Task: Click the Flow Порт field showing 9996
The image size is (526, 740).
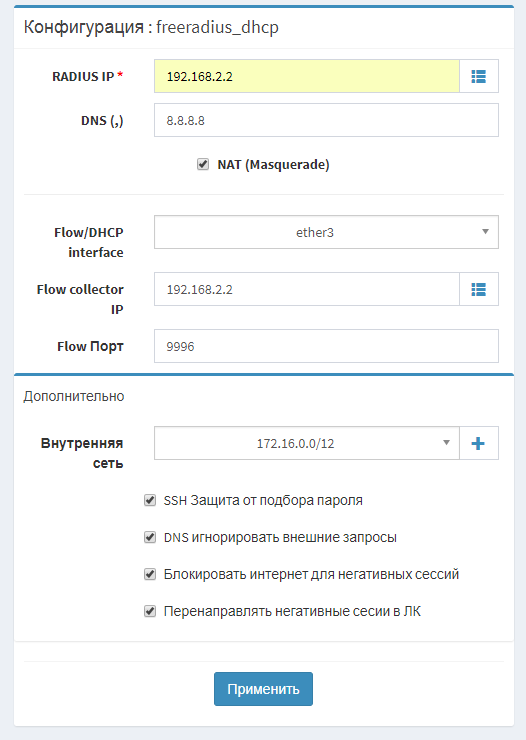Action: (x=326, y=346)
